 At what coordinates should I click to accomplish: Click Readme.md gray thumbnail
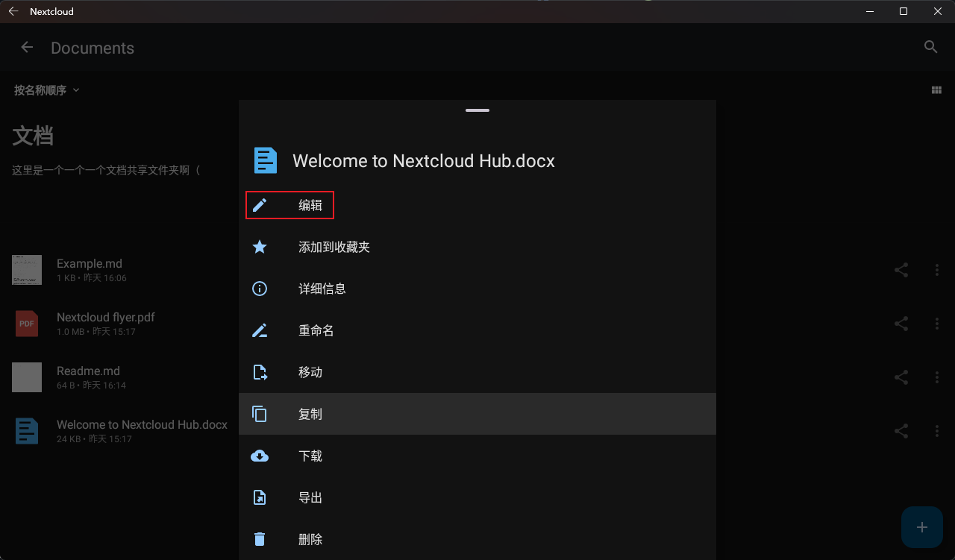coord(27,377)
